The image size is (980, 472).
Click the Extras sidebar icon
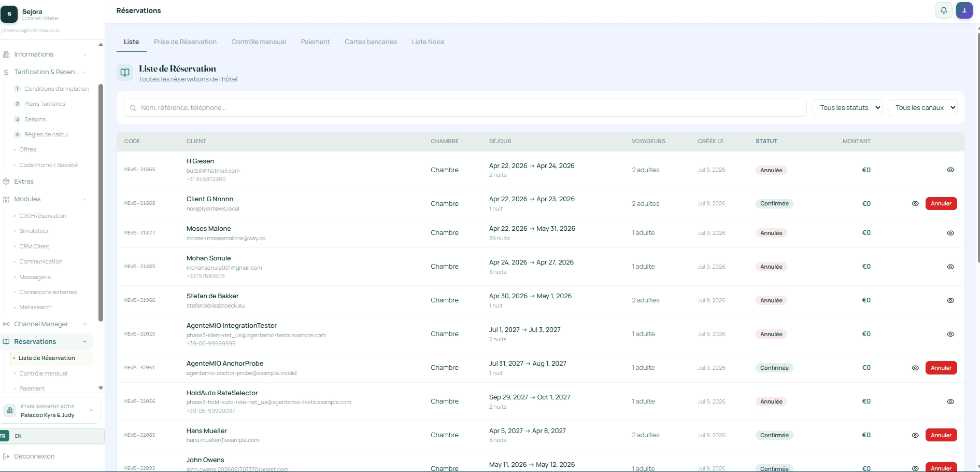6,182
